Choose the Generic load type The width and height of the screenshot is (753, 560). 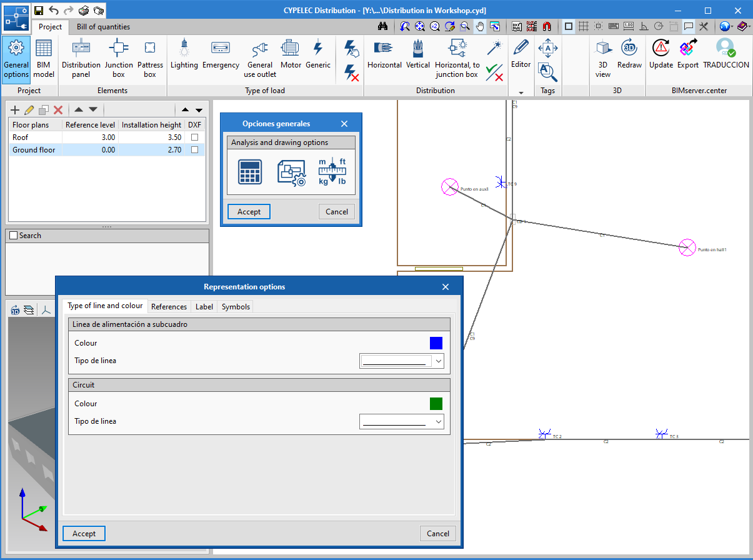pos(318,54)
